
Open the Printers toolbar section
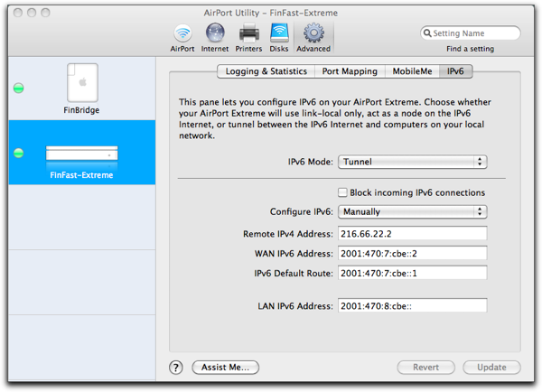point(248,38)
